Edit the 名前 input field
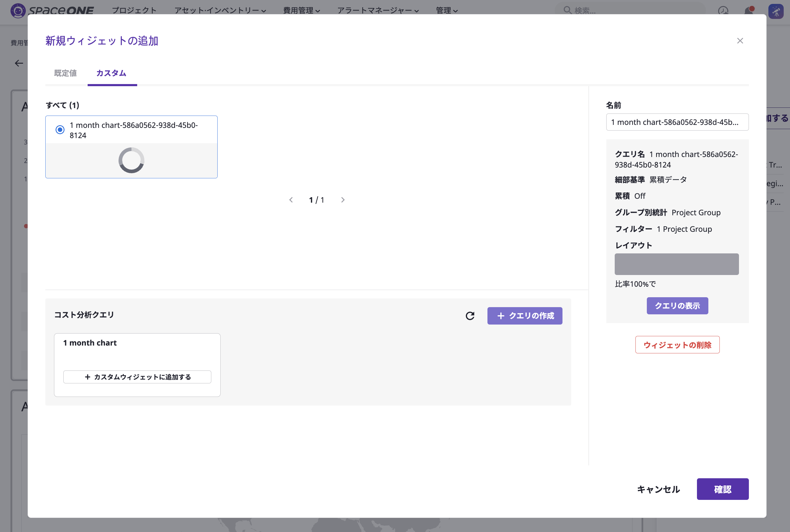 pos(677,122)
